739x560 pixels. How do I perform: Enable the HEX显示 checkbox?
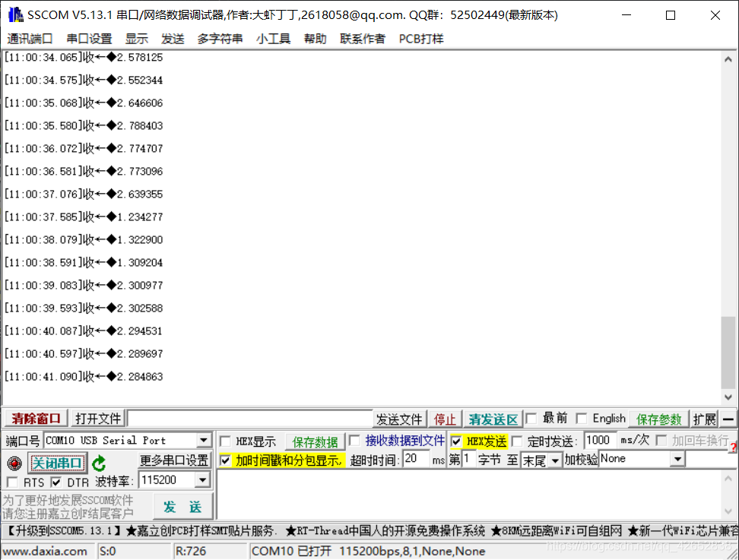(224, 439)
